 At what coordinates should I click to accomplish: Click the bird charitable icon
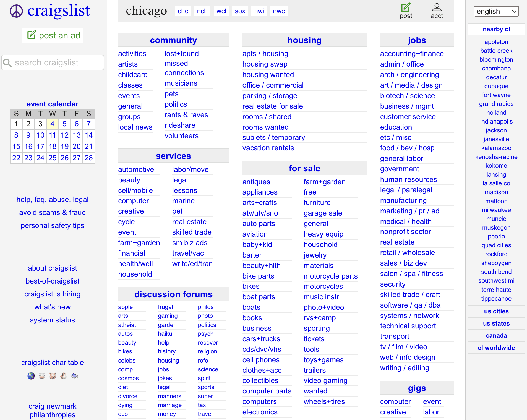[63, 376]
